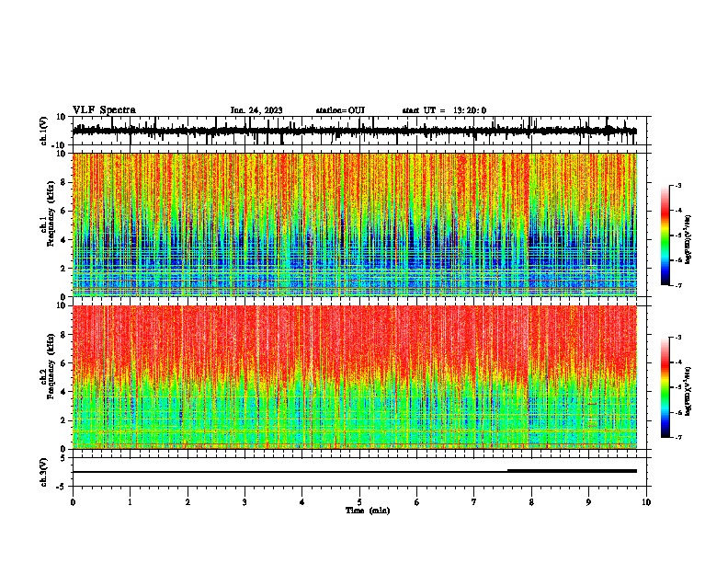Image resolution: width=728 pixels, height=563 pixels.
Task: Click the ch.1 color bar legend title
Action: (x=688, y=240)
